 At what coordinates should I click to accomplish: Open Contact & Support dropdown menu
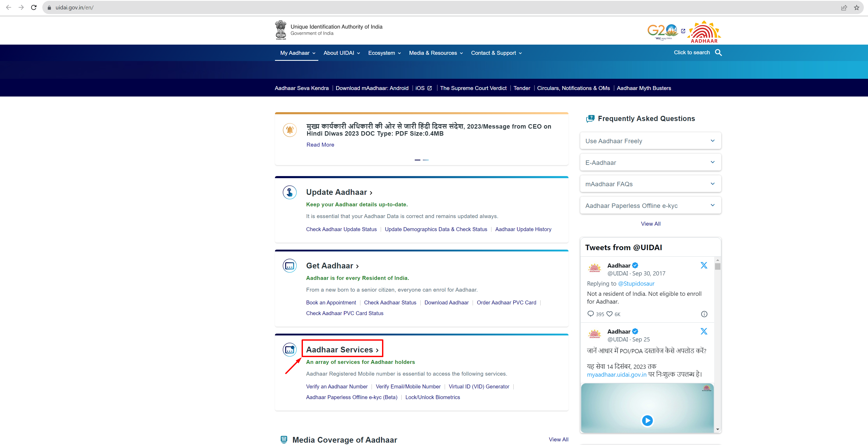[496, 53]
